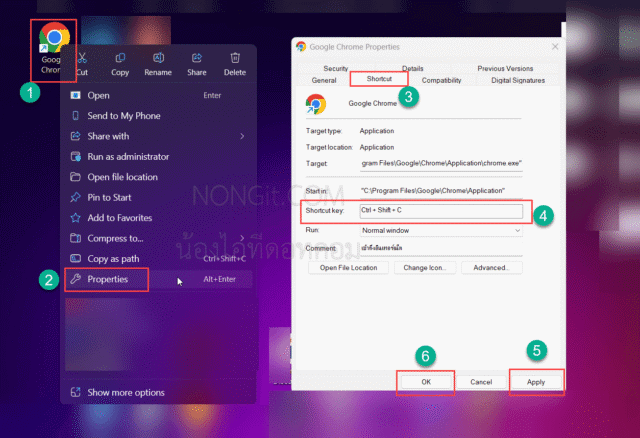Click the phone icon beside Send to My Phone
This screenshot has height=438, width=640.
pos(76,116)
